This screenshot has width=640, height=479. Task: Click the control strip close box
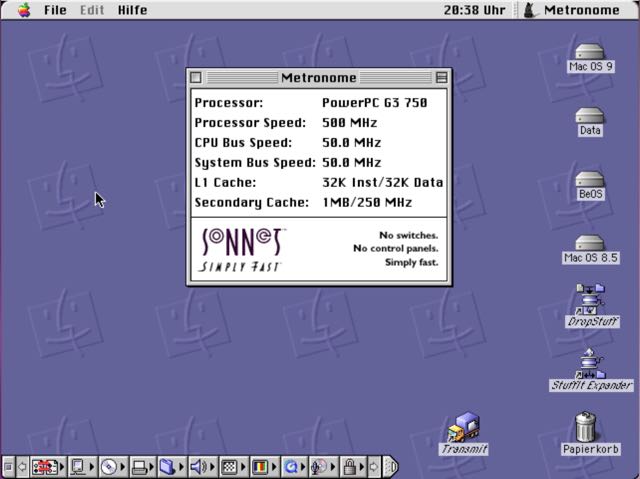point(8,466)
